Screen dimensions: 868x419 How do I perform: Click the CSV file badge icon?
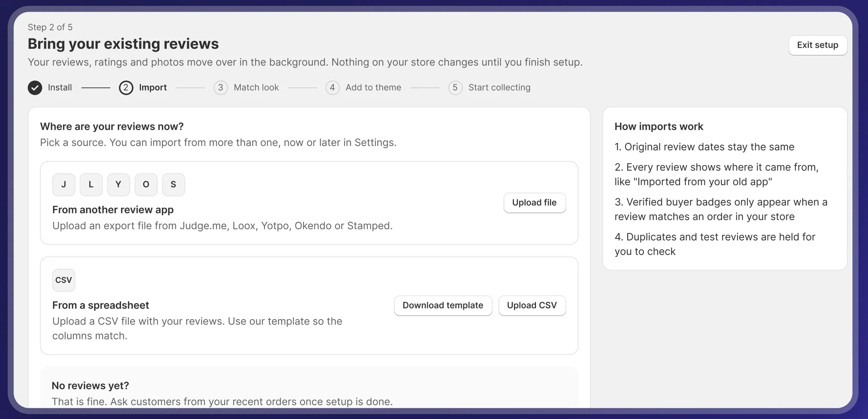(x=64, y=280)
